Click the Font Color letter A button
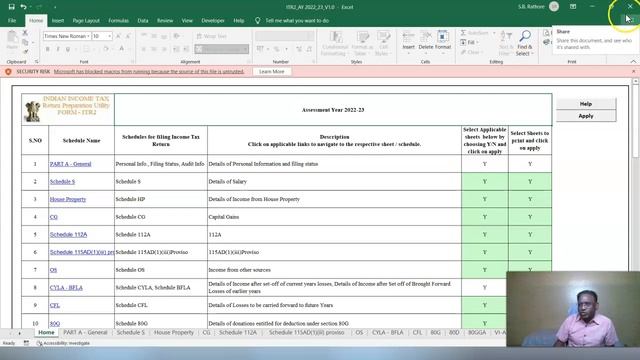 (x=122, y=49)
